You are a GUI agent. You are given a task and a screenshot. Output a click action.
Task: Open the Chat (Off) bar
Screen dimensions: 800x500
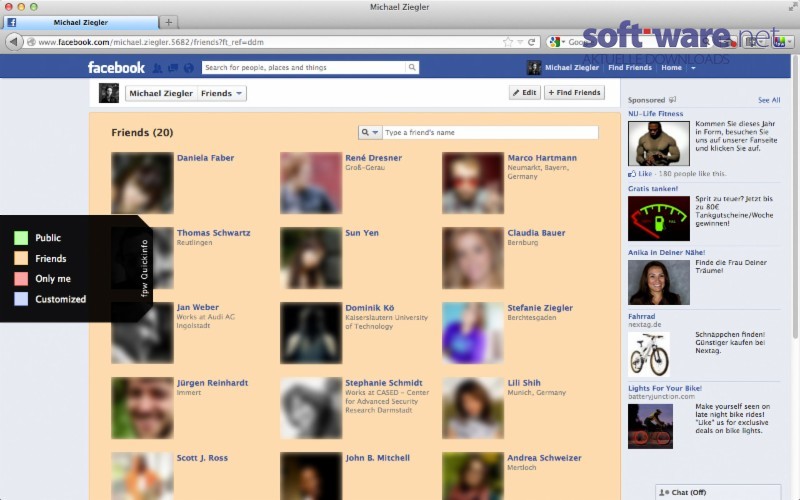click(718, 492)
